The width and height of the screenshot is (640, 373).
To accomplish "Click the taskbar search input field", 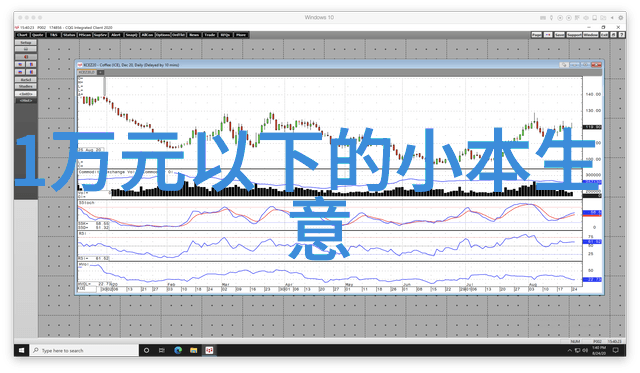I will click(x=84, y=350).
